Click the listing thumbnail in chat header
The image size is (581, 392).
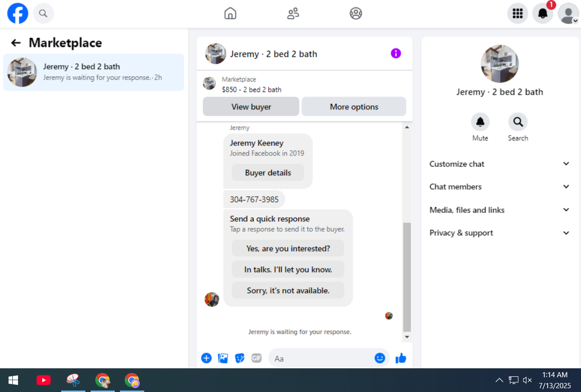tap(215, 54)
